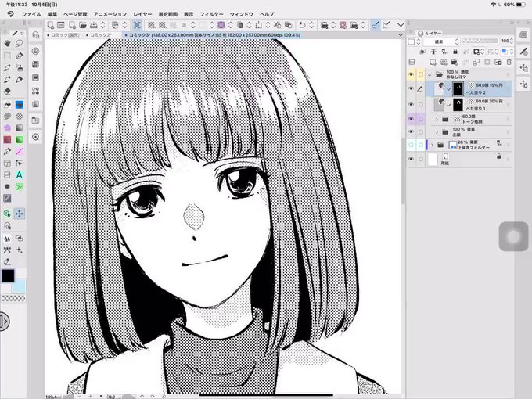Hide the top 枠なしコマ folder
This screenshot has width=532, height=399.
coord(412,74)
